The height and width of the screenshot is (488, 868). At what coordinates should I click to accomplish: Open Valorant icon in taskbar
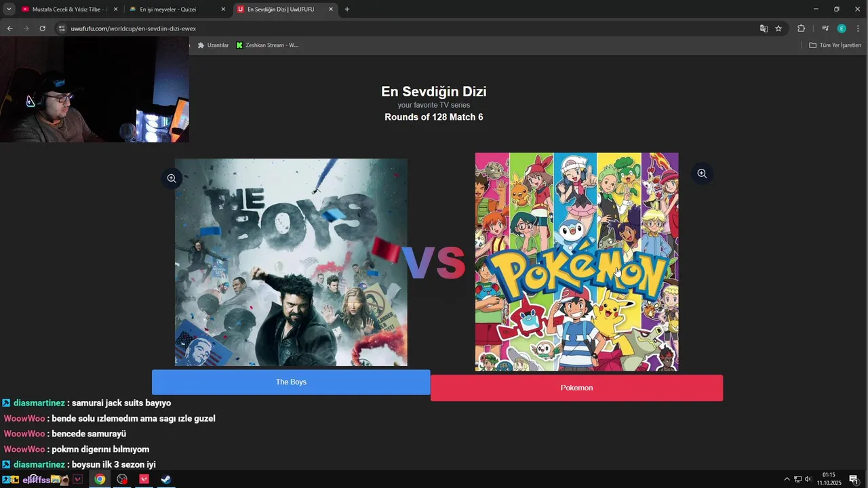coord(144,479)
